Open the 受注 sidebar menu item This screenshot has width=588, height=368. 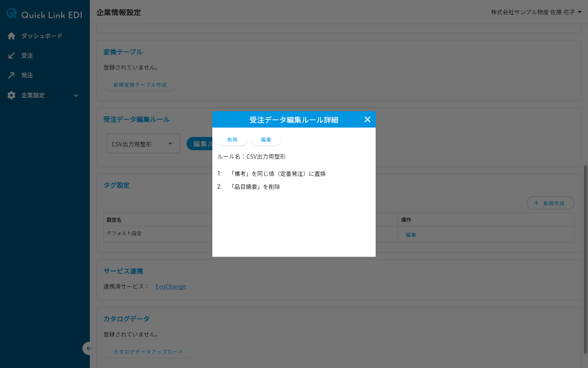coord(27,56)
